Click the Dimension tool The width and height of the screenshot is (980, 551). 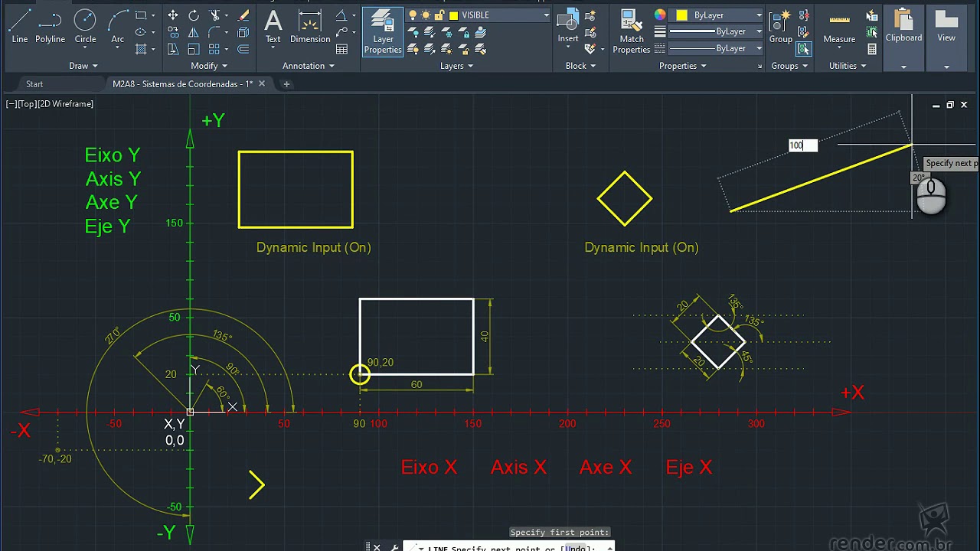(310, 26)
